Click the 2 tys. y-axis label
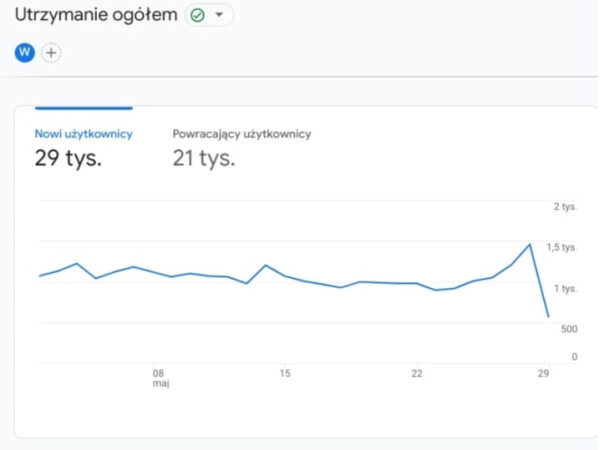600x450 pixels. pos(566,206)
